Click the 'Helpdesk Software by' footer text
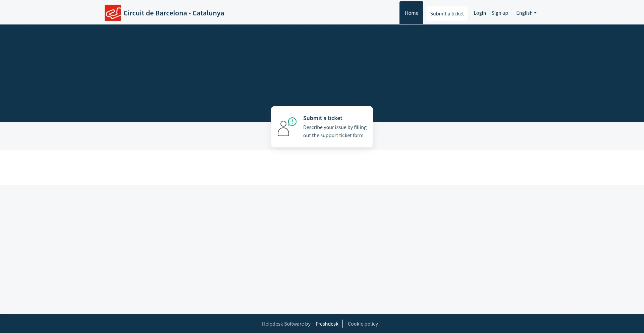Image resolution: width=644 pixels, height=333 pixels. pos(286,324)
